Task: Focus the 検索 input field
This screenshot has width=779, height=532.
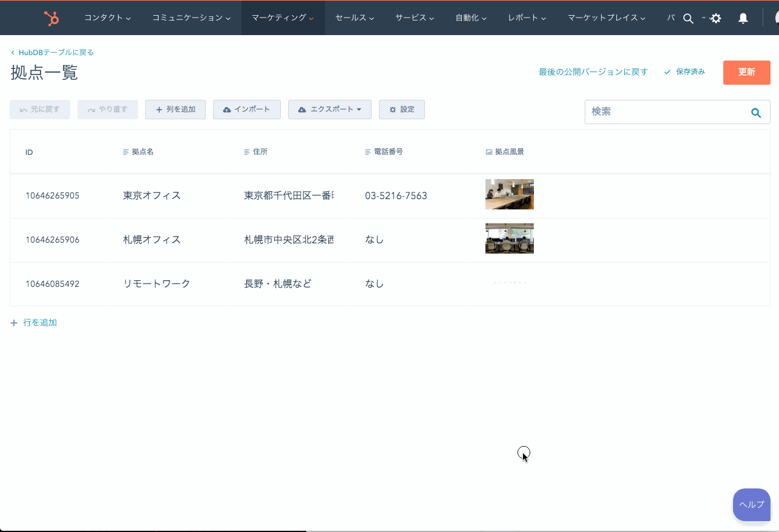Action: coord(665,112)
